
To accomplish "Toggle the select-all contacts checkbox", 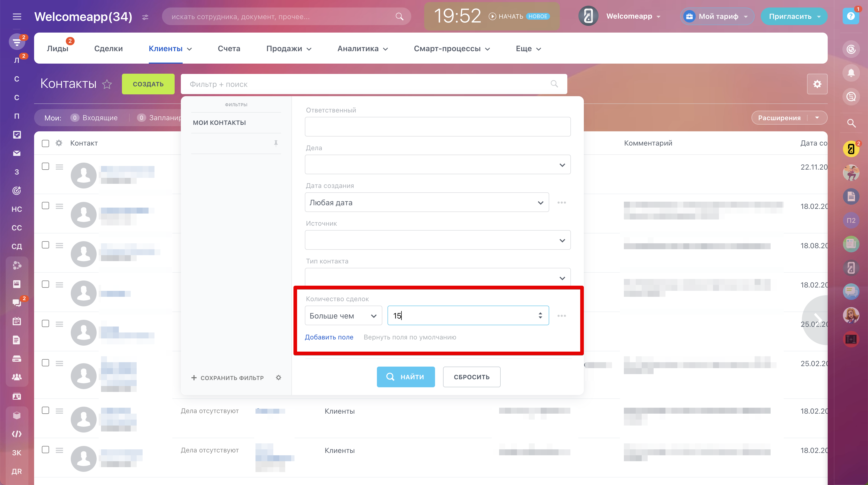I will click(x=45, y=143).
